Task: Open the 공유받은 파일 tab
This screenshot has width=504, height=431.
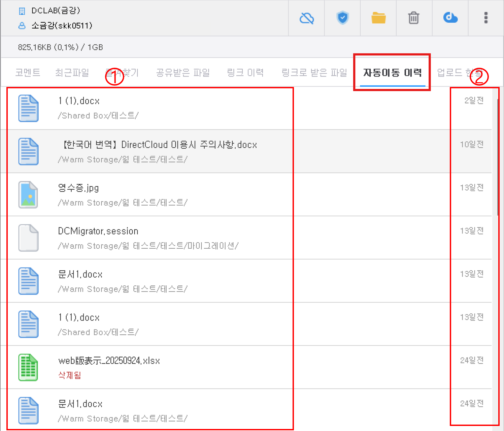Action: (x=183, y=72)
